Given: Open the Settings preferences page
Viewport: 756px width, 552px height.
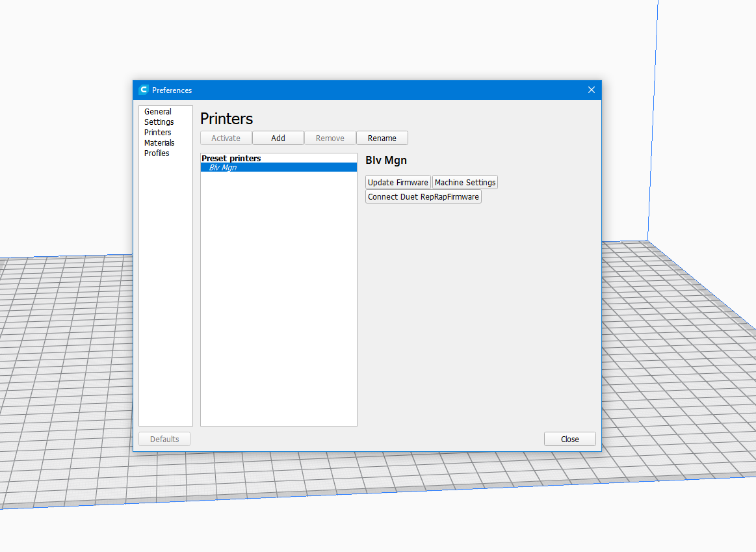Looking at the screenshot, I should click(x=159, y=122).
